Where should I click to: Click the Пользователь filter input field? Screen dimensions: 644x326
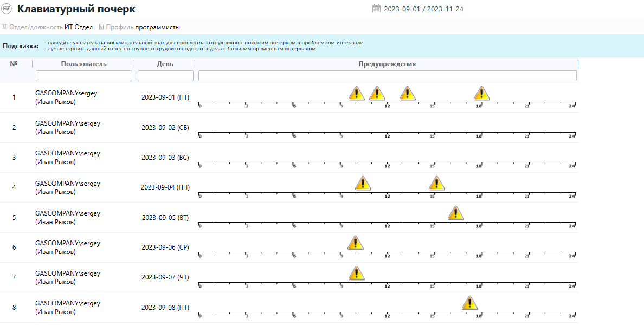click(84, 76)
